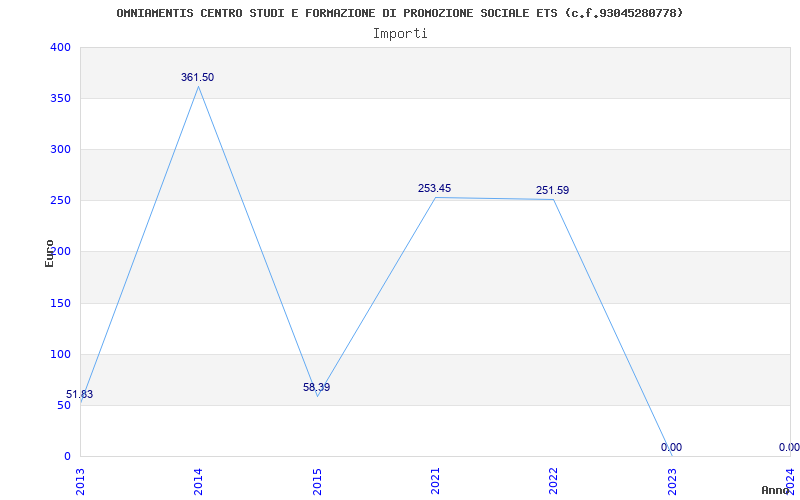Image resolution: width=800 pixels, height=500 pixels.
Task: Click the 2023 x-axis year label
Action: point(671,481)
